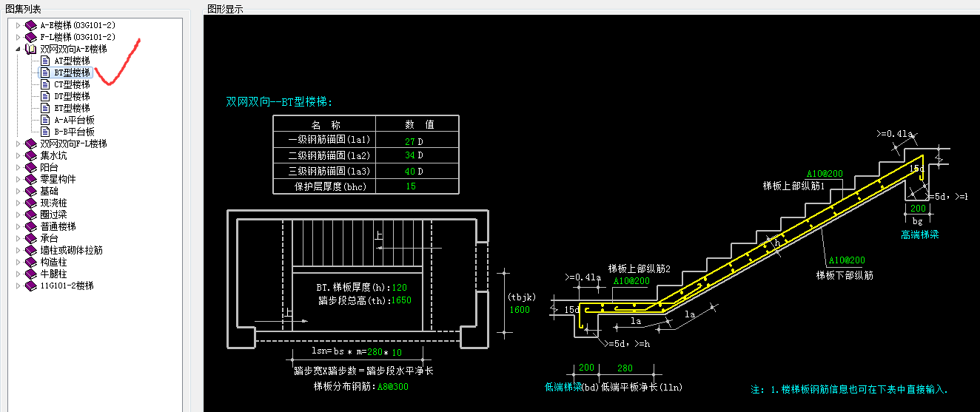Viewport: 980px width, 412px height.
Task: Expand the 普通楼梯 tree node
Action: pos(19,226)
